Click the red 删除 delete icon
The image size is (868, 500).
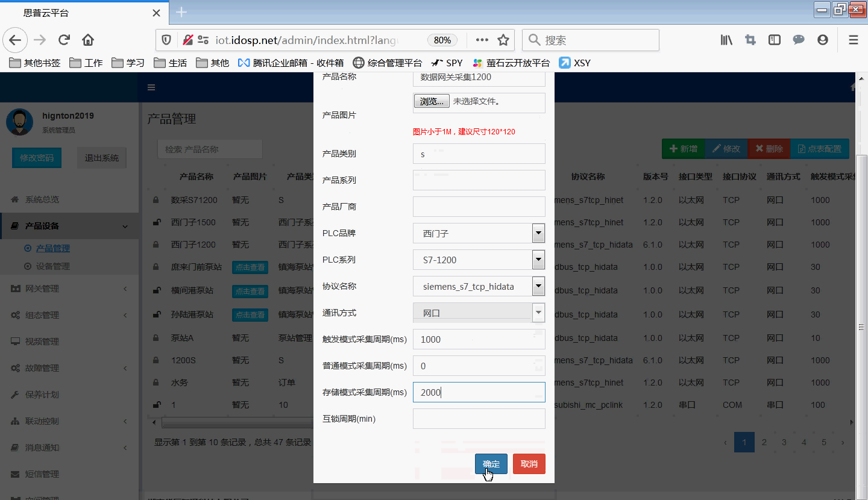coord(761,148)
